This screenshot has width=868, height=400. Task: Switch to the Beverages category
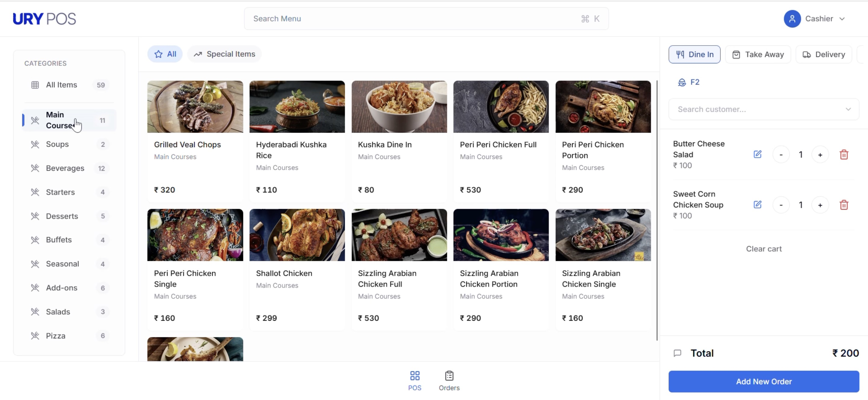point(65,168)
